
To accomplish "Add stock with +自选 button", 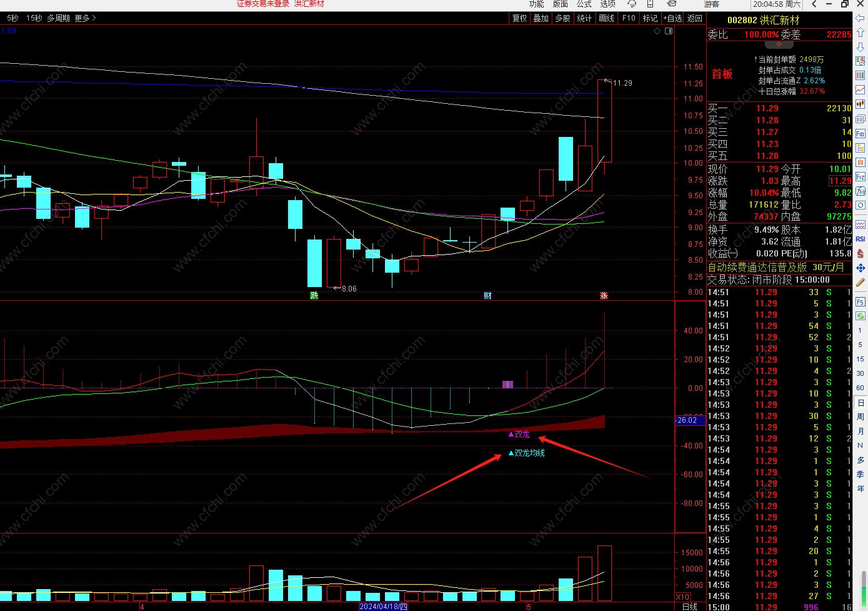I will click(673, 18).
